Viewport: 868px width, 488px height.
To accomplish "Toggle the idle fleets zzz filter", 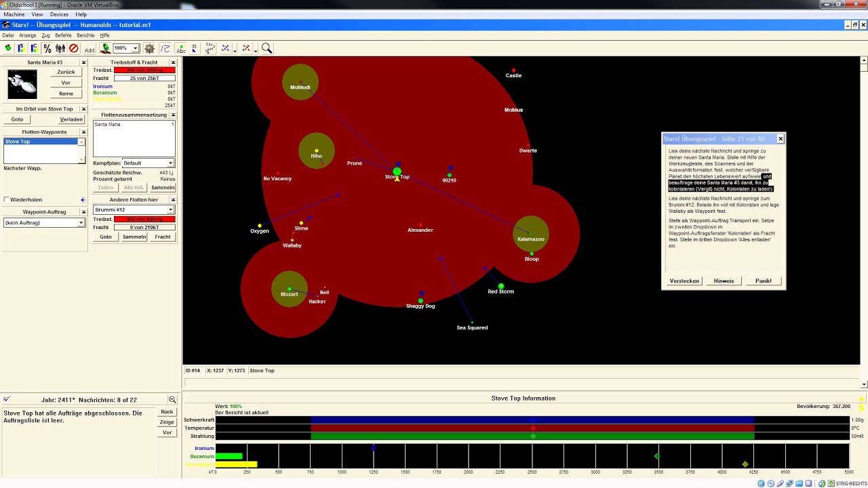I will (x=210, y=48).
